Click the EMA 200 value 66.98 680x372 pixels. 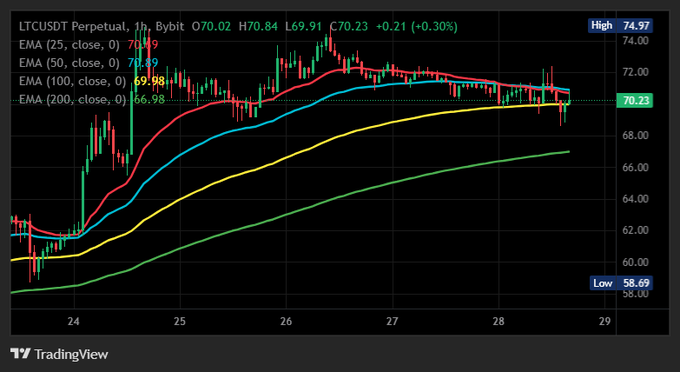pos(149,99)
